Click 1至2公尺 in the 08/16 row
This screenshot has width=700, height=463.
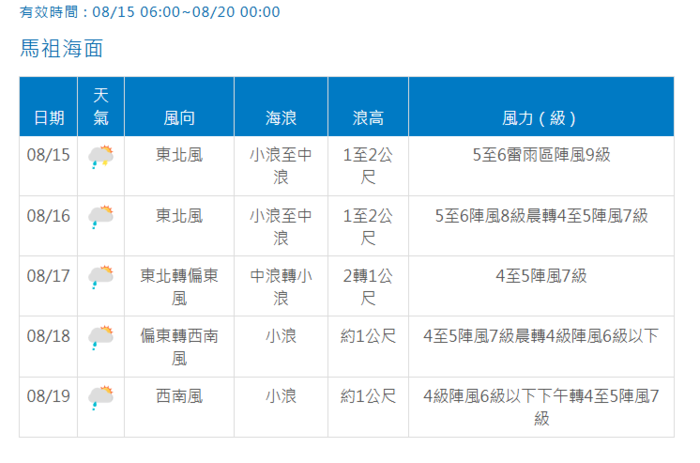tap(368, 227)
